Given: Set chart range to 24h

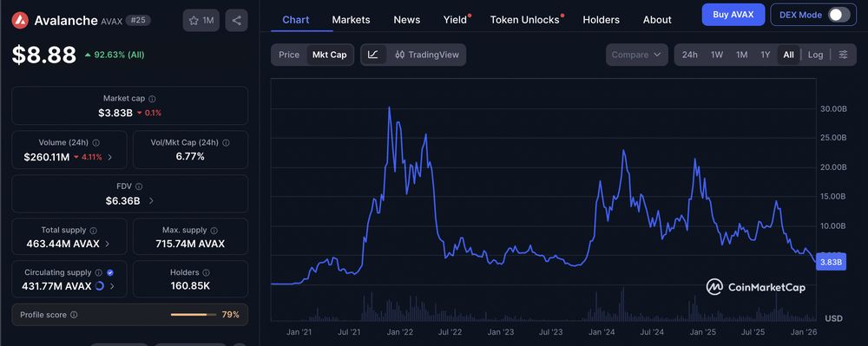Looking at the screenshot, I should [x=690, y=55].
